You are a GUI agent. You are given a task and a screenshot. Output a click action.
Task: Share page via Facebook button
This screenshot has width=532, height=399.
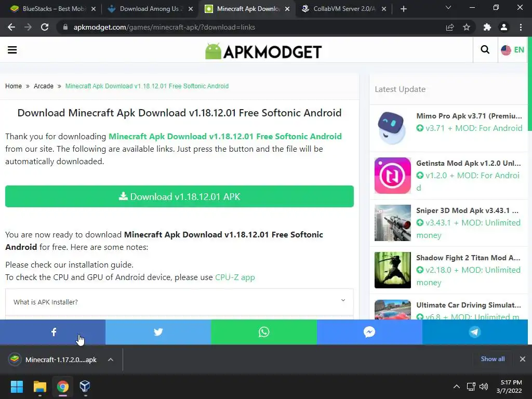coord(52,332)
